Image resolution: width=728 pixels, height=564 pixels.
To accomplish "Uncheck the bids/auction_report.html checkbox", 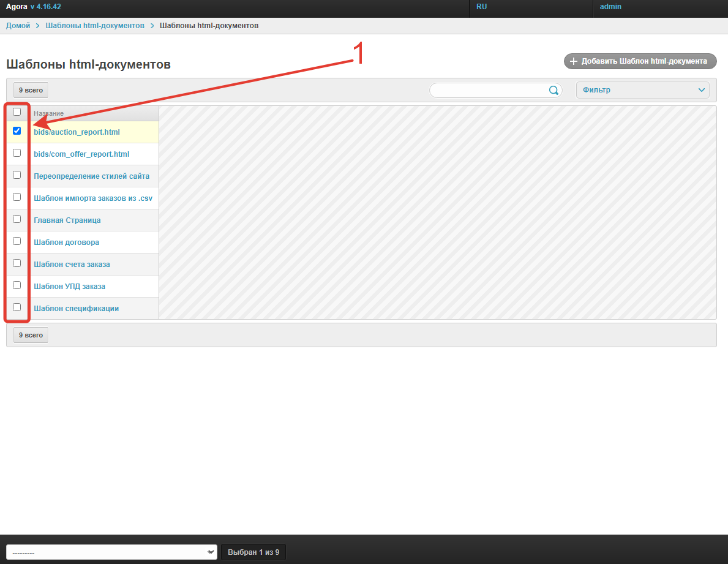I will [17, 131].
